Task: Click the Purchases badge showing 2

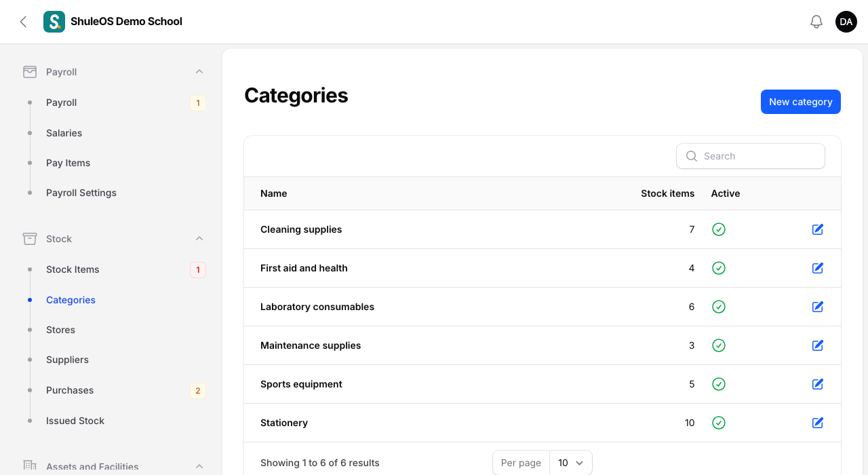Action: click(198, 391)
